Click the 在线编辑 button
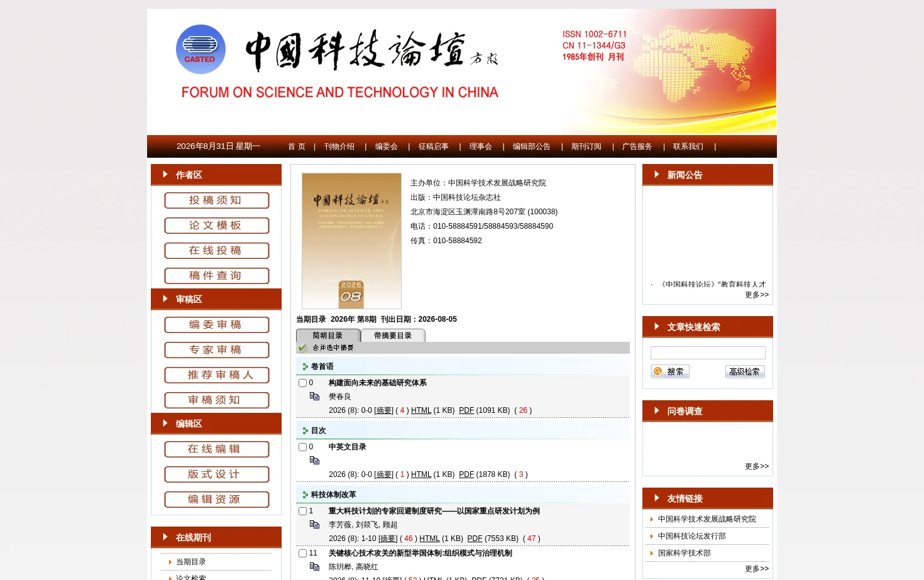Image resolution: width=924 pixels, height=580 pixels. (217, 449)
